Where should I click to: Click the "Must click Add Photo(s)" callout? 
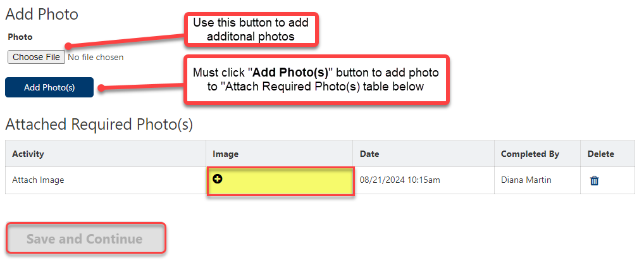(316, 80)
